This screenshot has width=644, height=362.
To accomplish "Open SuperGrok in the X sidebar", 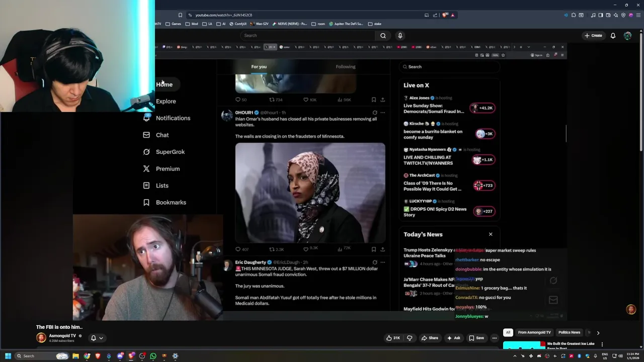I will click(164, 152).
